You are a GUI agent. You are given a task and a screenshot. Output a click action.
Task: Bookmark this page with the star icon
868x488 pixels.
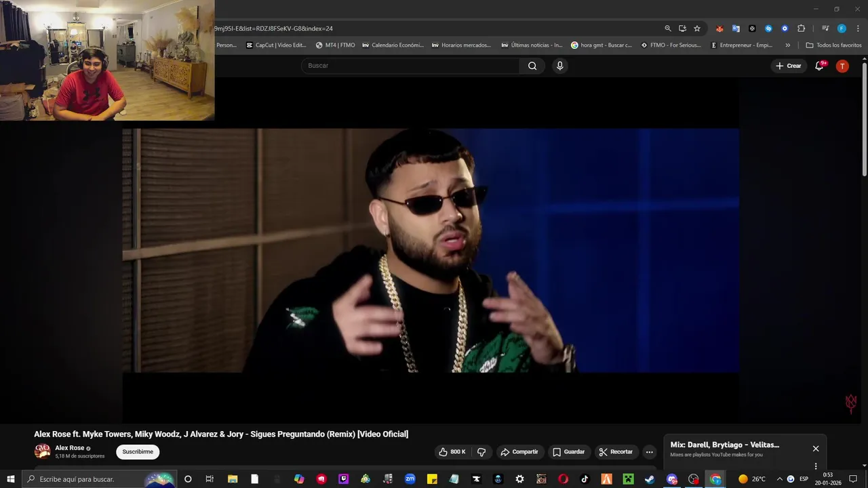[x=697, y=28]
